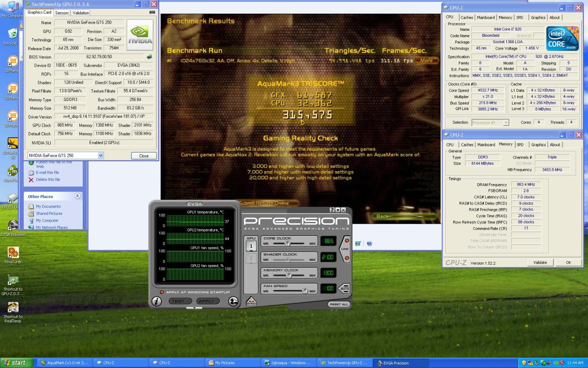Viewport: 588px width, 368px height.
Task: Open Processor #1 selection dropdown in CPU-Z
Action: (x=506, y=123)
